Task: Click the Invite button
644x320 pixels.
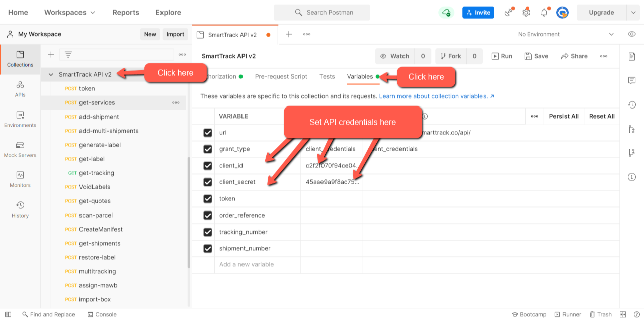Action: pyautogui.click(x=478, y=12)
